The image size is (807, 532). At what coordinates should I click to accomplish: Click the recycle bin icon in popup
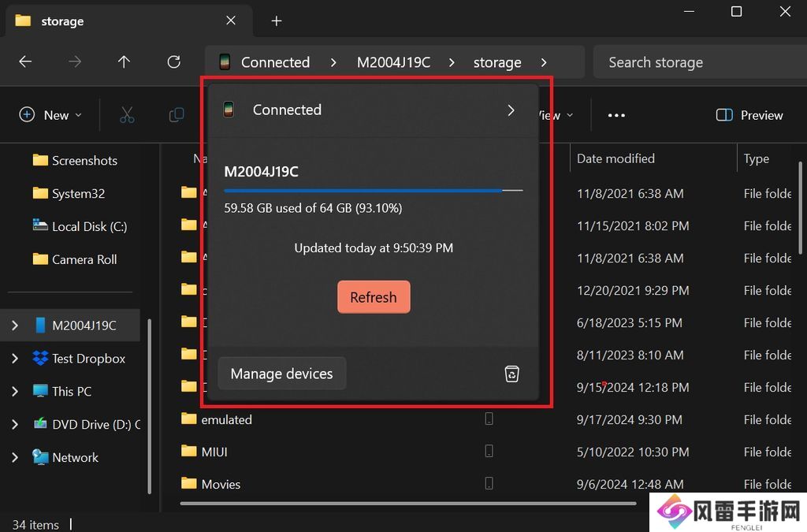tap(512, 374)
